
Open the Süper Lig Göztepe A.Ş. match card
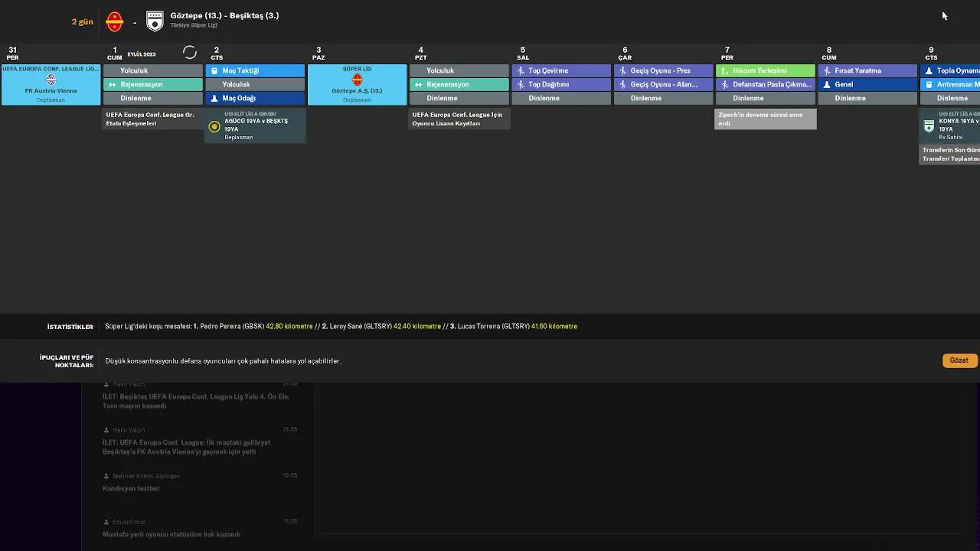coord(357,84)
